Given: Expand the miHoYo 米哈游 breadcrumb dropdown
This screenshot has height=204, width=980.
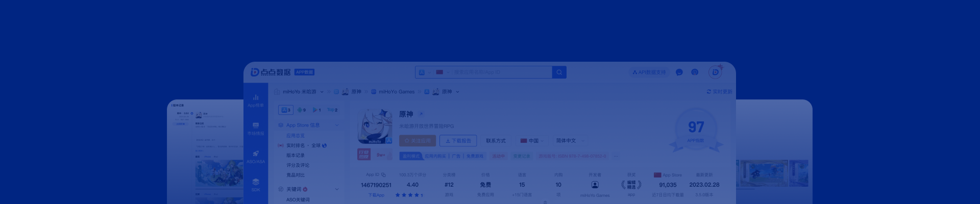Looking at the screenshot, I should click(322, 92).
